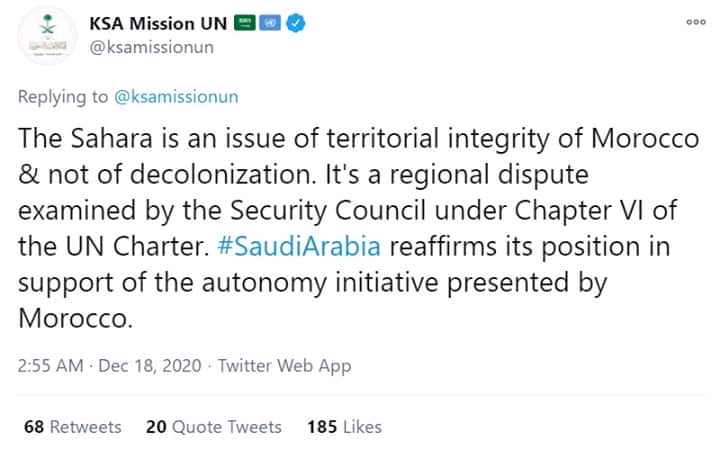Click the Saudi Arabia flag emoji
The width and height of the screenshot is (720, 450).
pyautogui.click(x=246, y=24)
